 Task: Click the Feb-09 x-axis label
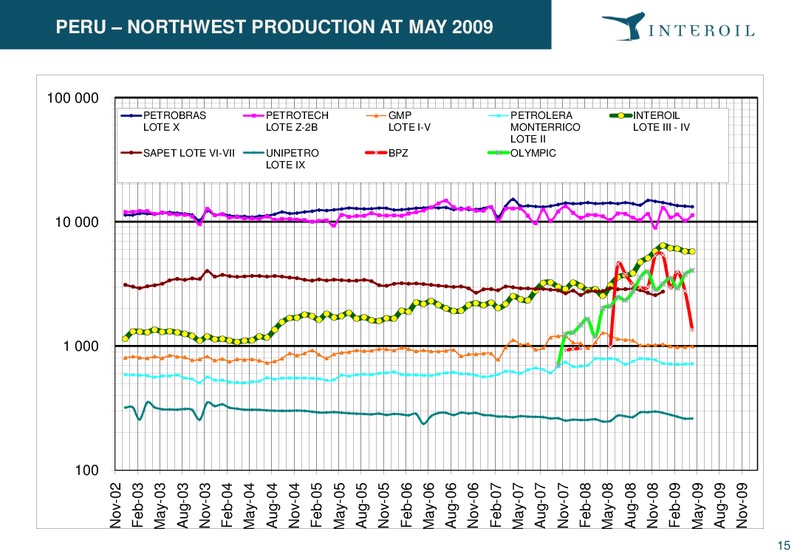tap(676, 506)
